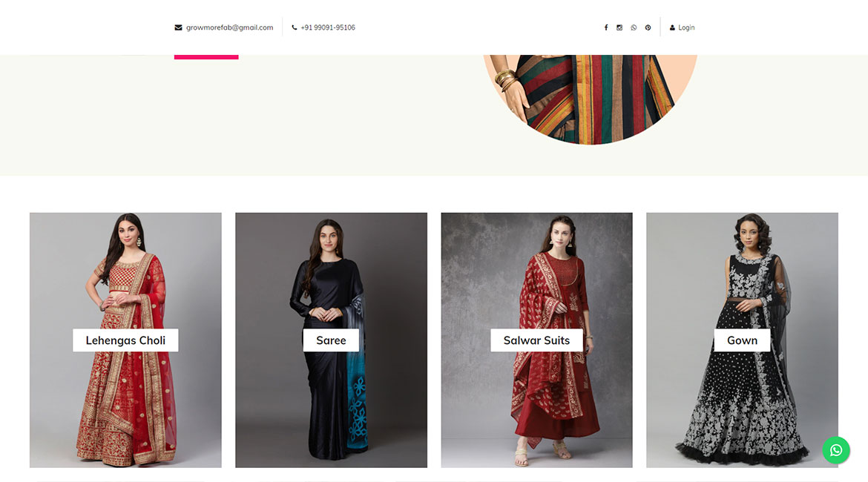Screen dimensions: 868x482
Task: Open the Instagram icon in the header
Action: 619,27
